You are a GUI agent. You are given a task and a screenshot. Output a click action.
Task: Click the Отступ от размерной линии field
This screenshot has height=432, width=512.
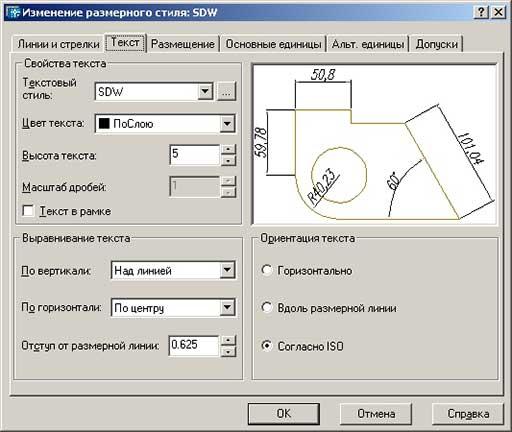click(x=194, y=345)
